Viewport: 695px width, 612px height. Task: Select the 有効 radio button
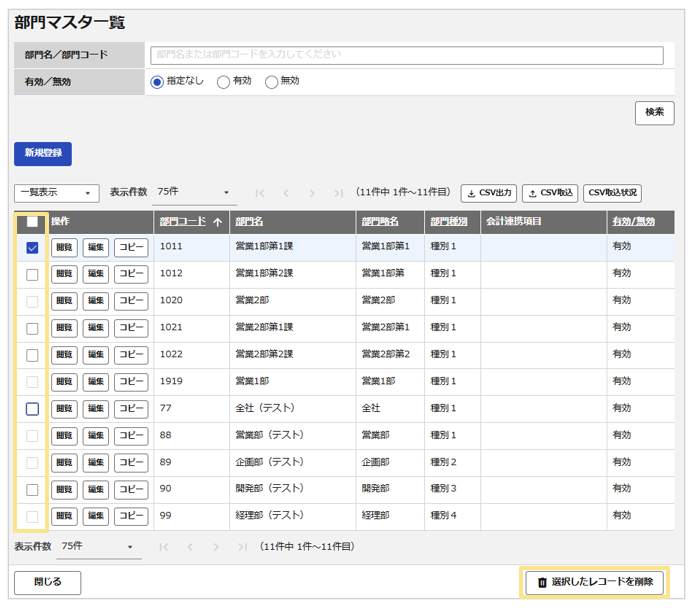pyautogui.click(x=223, y=82)
